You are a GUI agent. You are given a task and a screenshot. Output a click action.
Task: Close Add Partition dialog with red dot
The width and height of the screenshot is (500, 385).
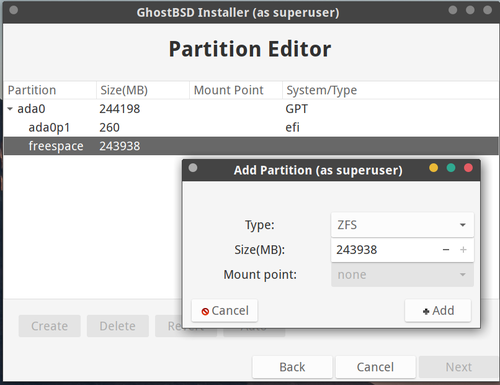[468, 168]
